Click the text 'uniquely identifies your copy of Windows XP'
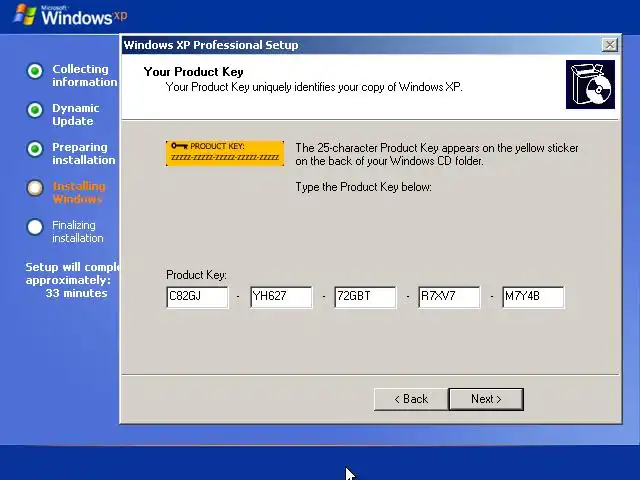The height and width of the screenshot is (480, 640). click(357, 87)
